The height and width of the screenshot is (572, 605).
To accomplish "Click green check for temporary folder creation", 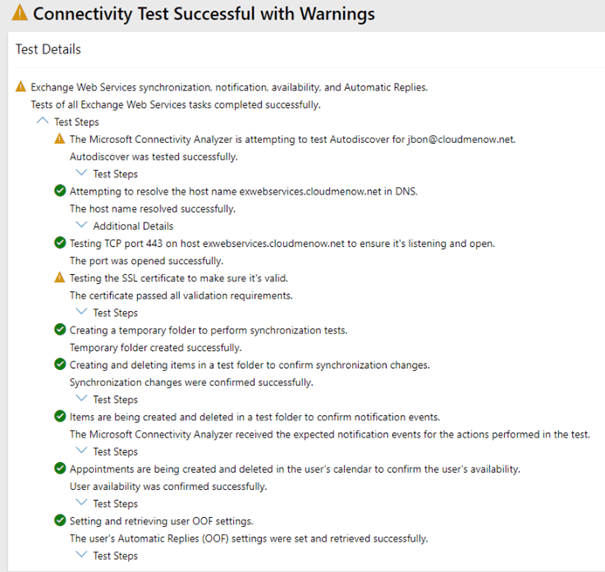I will coord(59,330).
